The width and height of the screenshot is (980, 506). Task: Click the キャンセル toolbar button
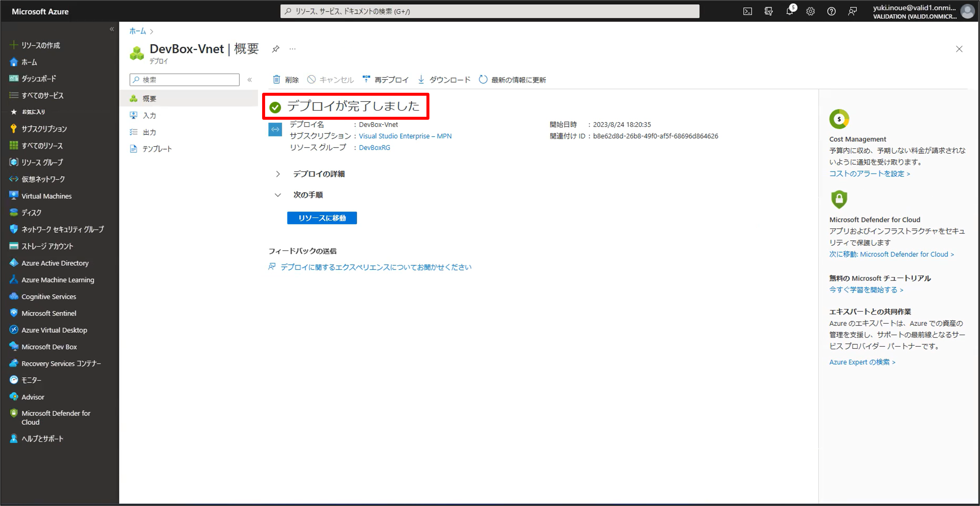point(330,80)
